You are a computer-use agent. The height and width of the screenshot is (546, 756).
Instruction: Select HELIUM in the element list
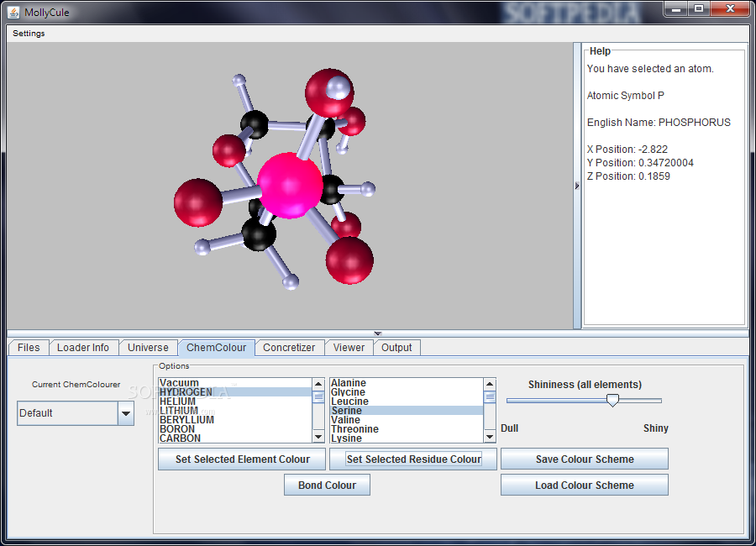(235, 402)
